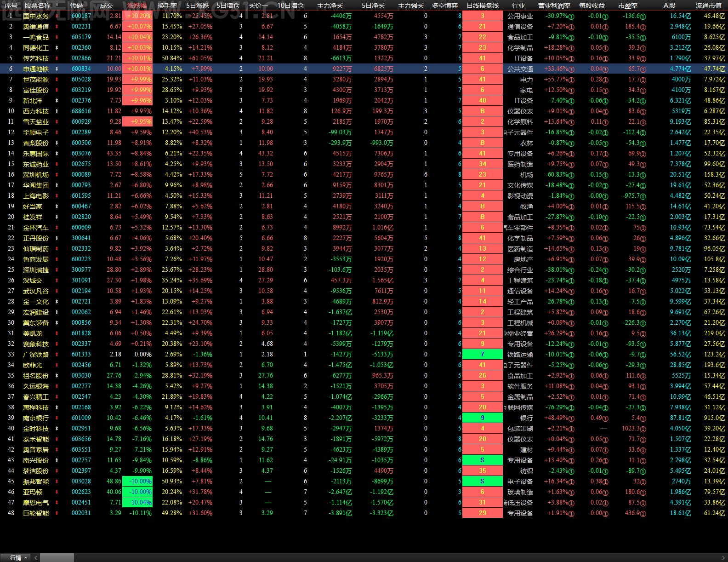The width and height of the screenshot is (728, 562).
Task: Switch to the 行情 tab
Action: [x=16, y=557]
